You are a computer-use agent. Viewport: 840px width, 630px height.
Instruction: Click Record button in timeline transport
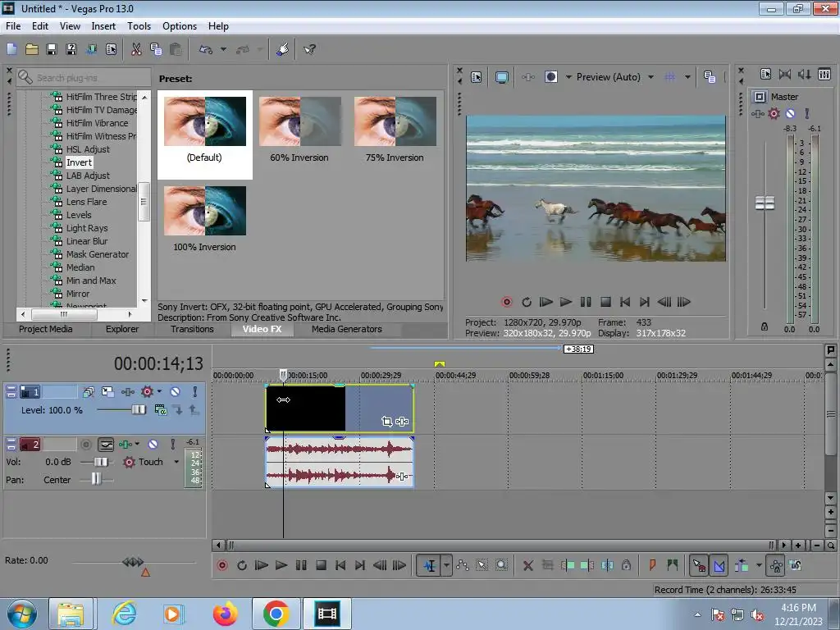point(221,565)
